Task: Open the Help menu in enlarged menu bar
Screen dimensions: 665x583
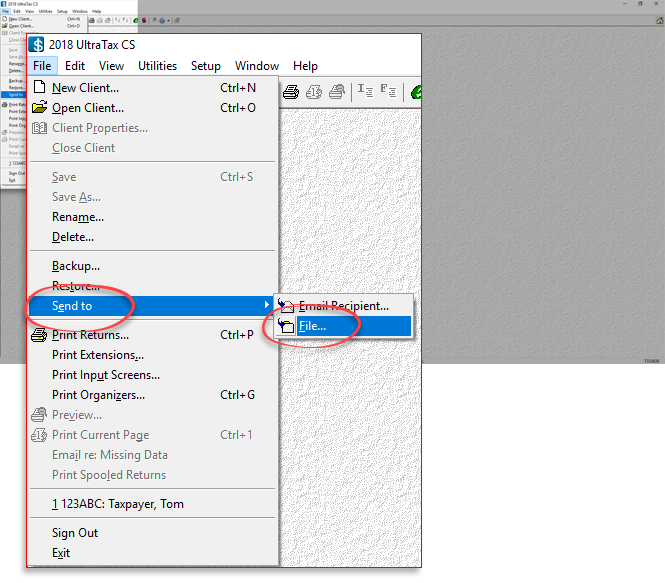Action: point(305,66)
